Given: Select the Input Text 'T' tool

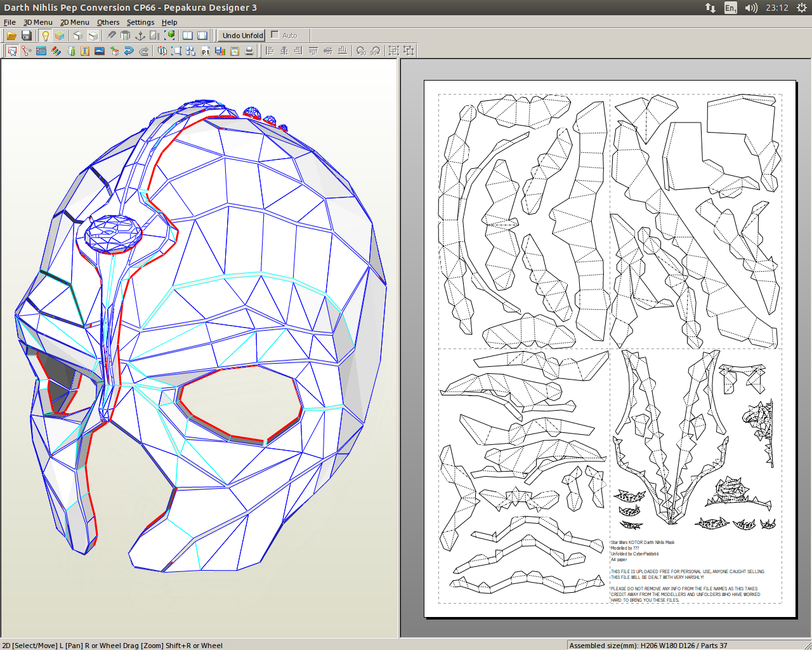Looking at the screenshot, I should coord(85,51).
